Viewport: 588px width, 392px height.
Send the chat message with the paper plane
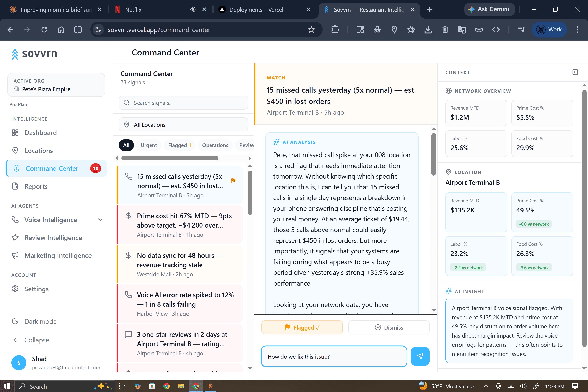click(420, 356)
